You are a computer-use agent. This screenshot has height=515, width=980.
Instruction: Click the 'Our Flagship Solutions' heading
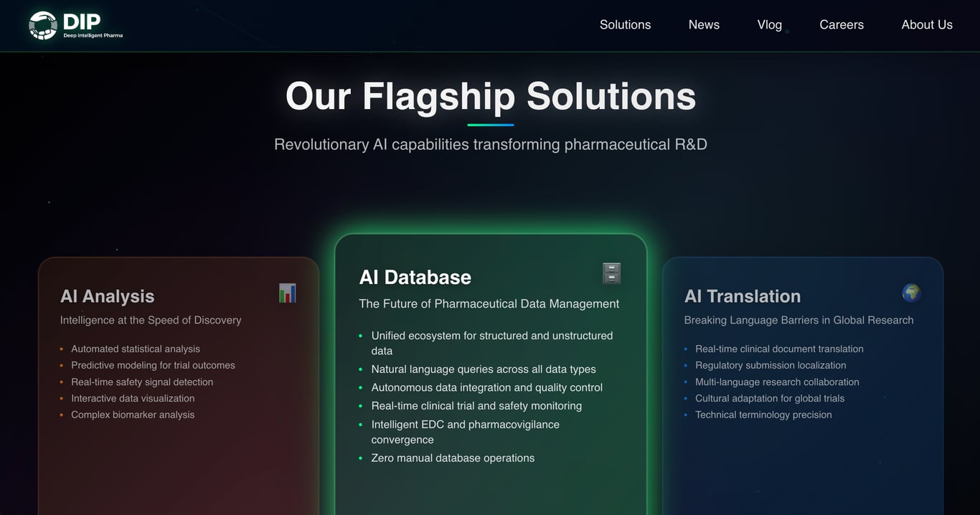(491, 96)
